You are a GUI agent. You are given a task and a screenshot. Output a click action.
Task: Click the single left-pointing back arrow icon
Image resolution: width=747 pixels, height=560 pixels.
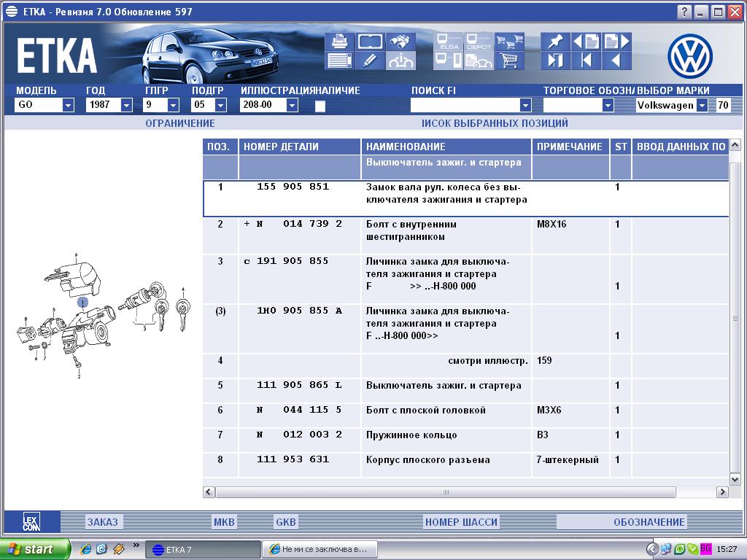[617, 61]
